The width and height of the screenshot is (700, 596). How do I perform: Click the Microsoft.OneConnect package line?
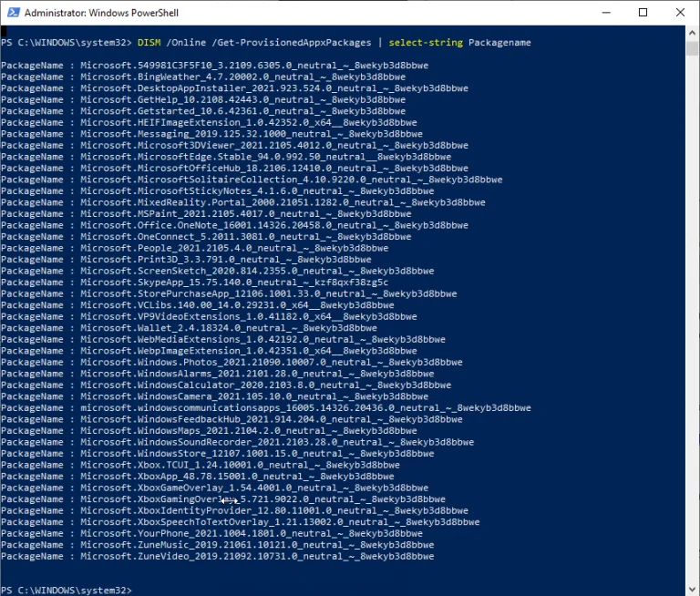tap(206, 237)
